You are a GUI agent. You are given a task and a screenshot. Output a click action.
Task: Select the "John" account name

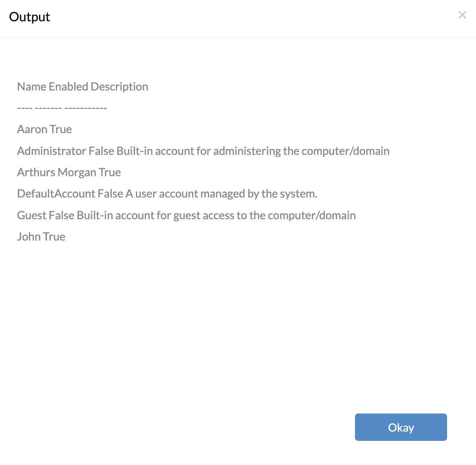(29, 237)
